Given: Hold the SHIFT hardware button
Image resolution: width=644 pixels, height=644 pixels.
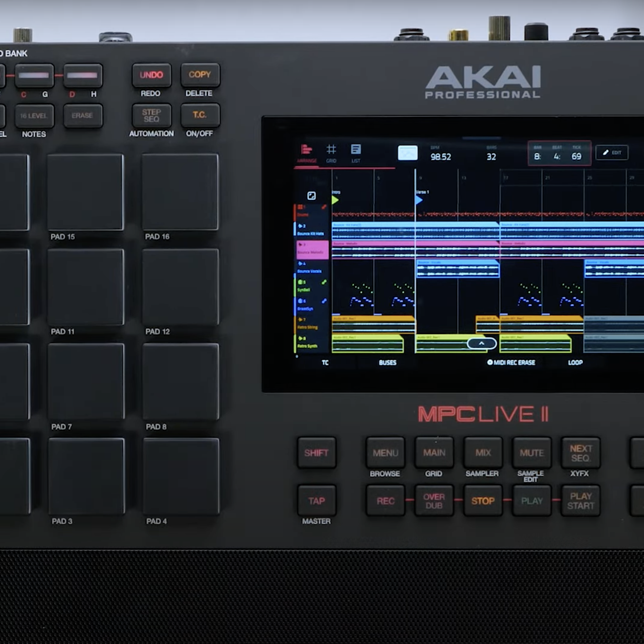Looking at the screenshot, I should (316, 453).
